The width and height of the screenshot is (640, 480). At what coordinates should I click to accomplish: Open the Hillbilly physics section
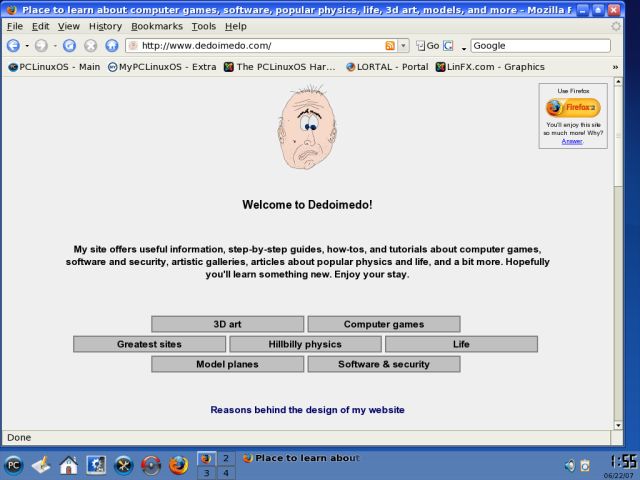(x=305, y=344)
